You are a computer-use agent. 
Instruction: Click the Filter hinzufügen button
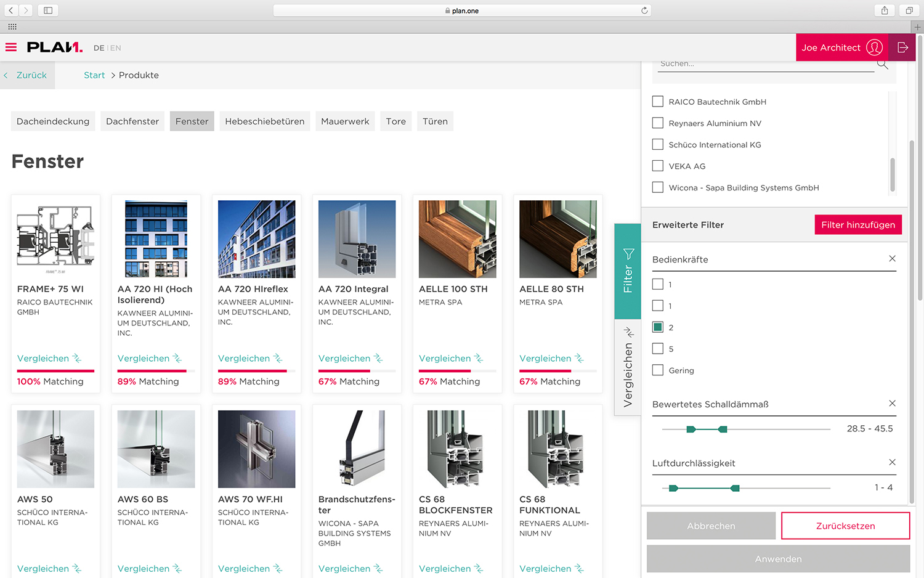pyautogui.click(x=857, y=225)
